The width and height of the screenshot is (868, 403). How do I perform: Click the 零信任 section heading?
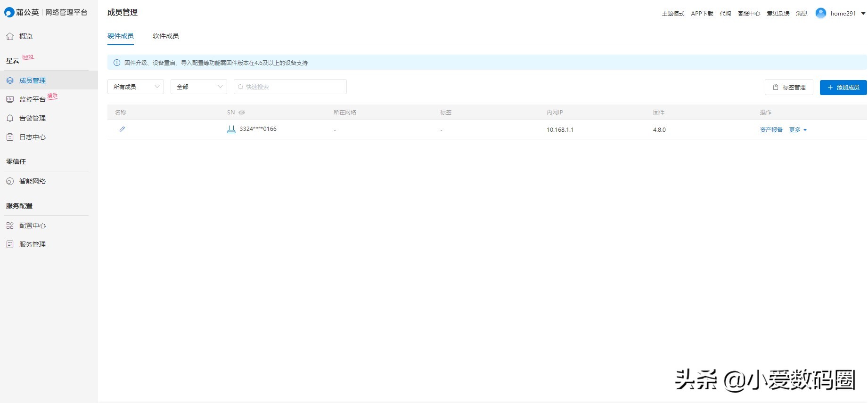(16, 161)
